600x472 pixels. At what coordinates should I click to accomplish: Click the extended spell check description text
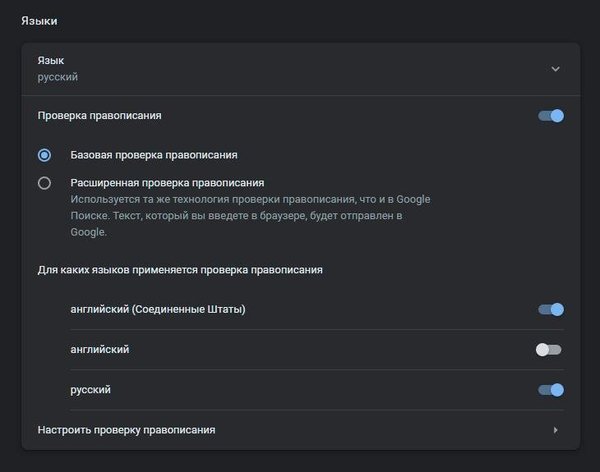249,215
